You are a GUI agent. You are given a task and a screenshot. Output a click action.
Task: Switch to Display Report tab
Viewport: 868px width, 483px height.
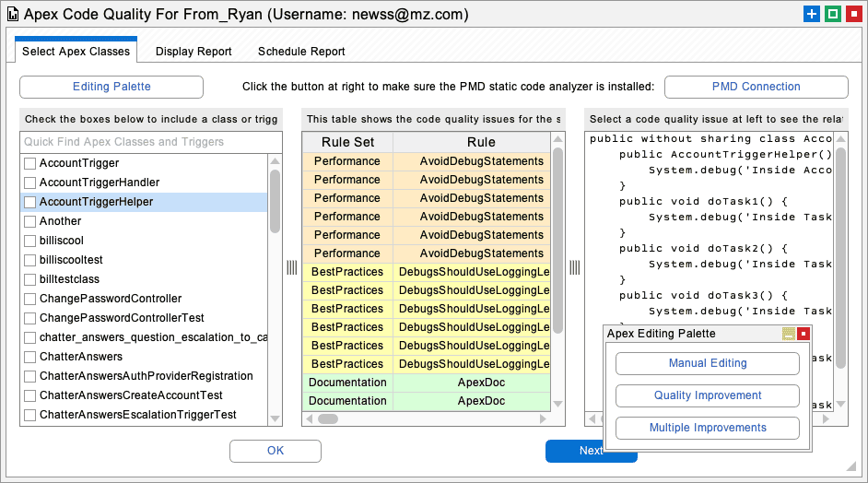[x=194, y=52]
